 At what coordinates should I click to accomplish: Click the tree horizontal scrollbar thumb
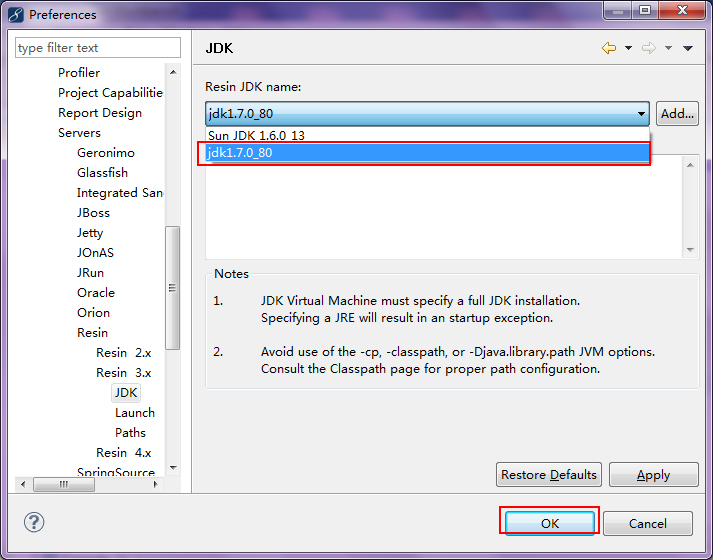coord(64,484)
